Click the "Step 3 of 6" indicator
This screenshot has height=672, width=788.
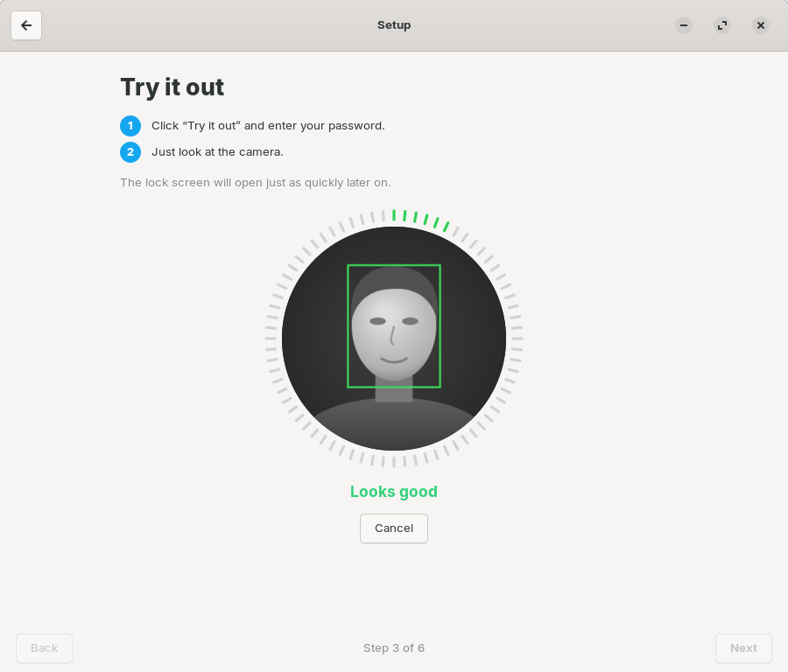(x=393, y=647)
